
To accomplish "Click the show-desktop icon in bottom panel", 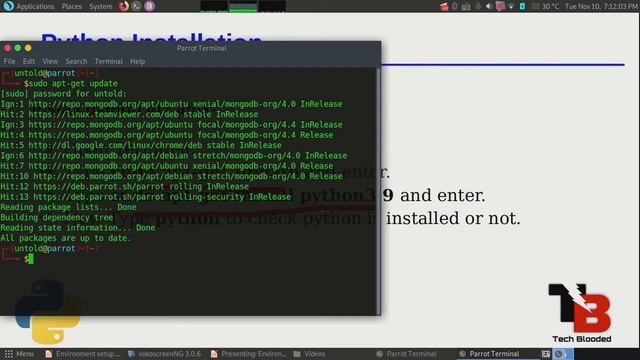I will (x=546, y=354).
